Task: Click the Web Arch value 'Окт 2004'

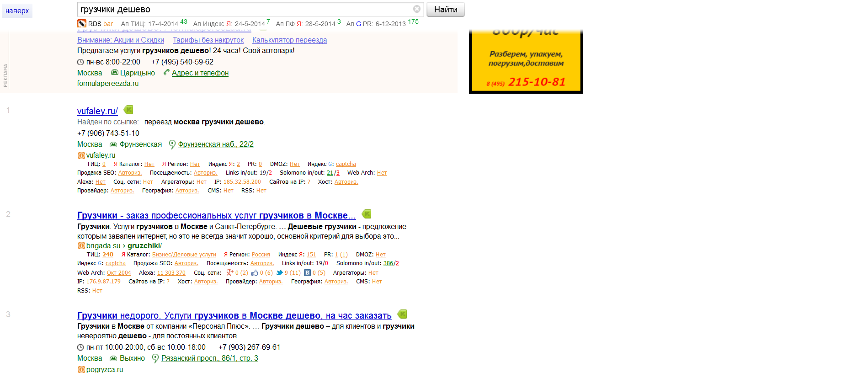Action: tap(119, 273)
